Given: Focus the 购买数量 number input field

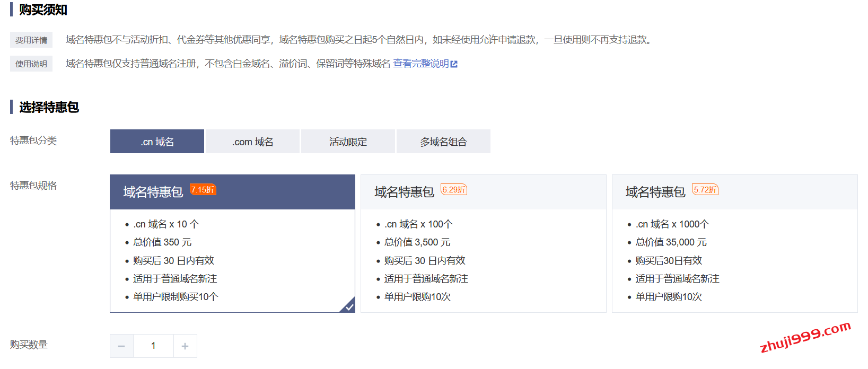Looking at the screenshot, I should coord(153,346).
